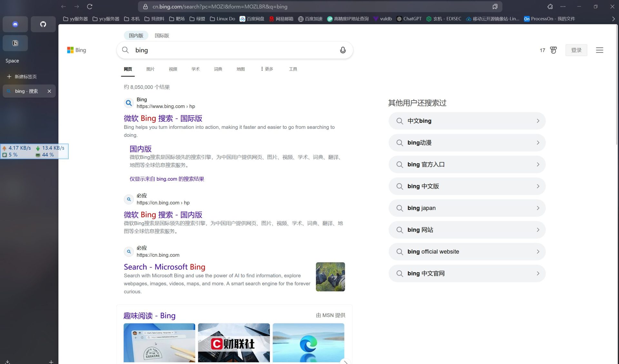The image size is (619, 364).
Task: Open the Search - Microsoft Bing result link
Action: [164, 267]
